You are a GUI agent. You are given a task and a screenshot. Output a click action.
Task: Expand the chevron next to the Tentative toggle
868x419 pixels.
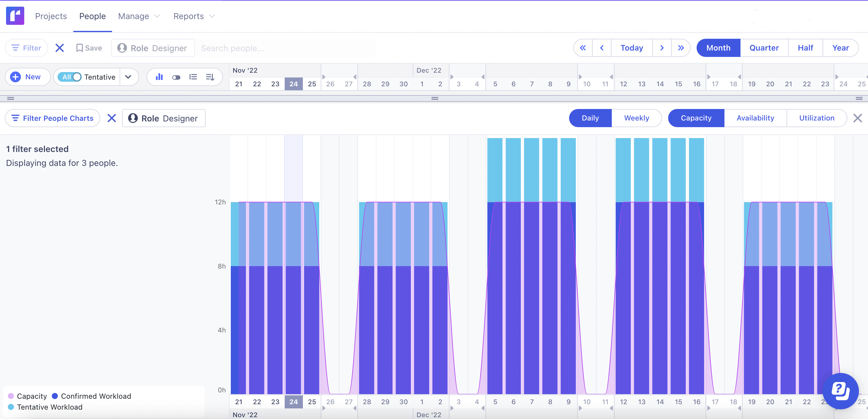128,77
